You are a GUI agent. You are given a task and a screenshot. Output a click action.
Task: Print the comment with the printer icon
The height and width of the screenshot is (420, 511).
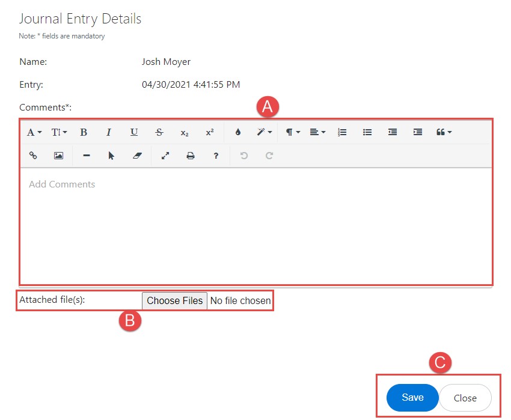[x=191, y=156]
